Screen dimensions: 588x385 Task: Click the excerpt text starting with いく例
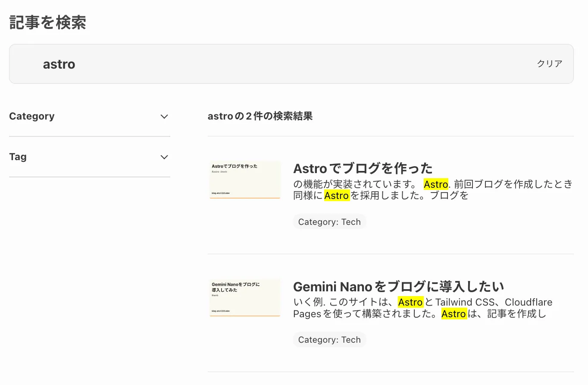coord(345,303)
